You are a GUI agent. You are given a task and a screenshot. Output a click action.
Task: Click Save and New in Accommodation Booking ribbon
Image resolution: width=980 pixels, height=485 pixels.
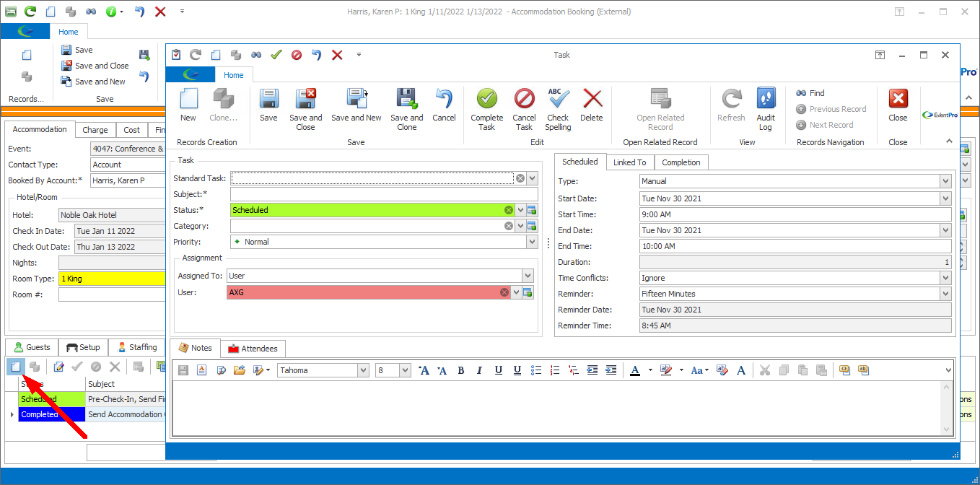point(93,82)
